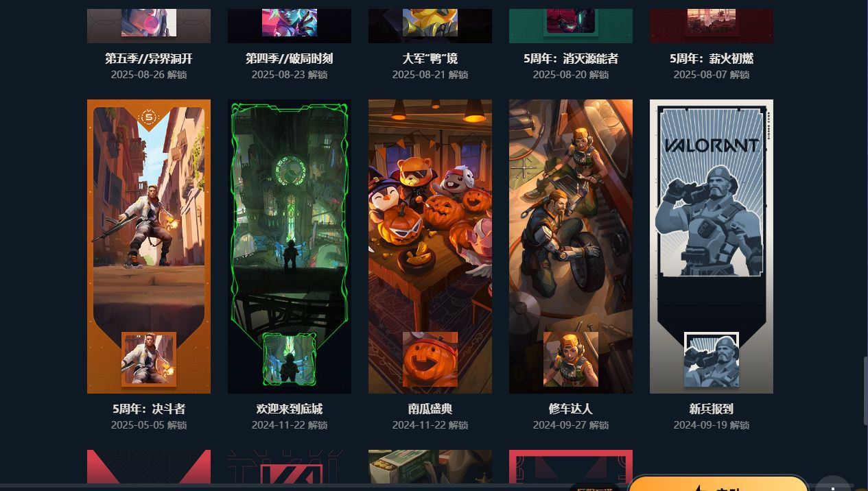Click the 第四季//破局时刻 card icon
Screen dimensions: 868x491
click(x=290, y=23)
